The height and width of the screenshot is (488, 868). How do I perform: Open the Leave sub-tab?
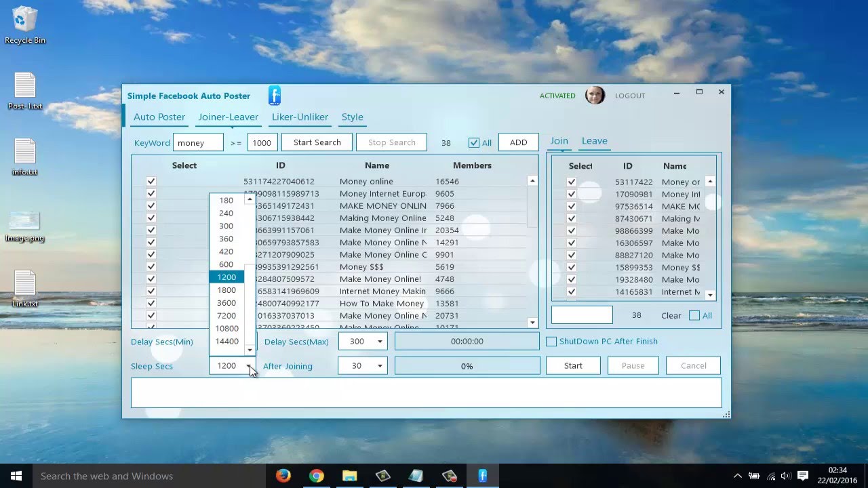click(x=594, y=141)
